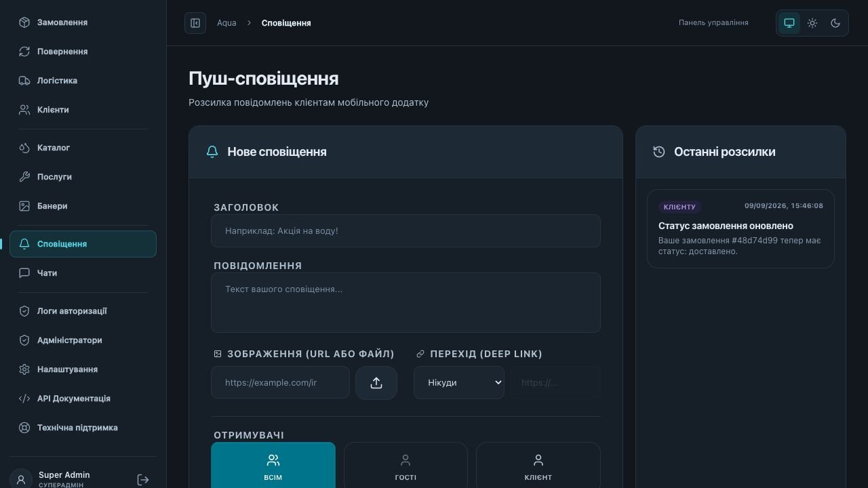Image resolution: width=868 pixels, height=488 pixels.
Task: Click the 09/09/2026, 15:46:08 timestamp
Action: tap(784, 206)
